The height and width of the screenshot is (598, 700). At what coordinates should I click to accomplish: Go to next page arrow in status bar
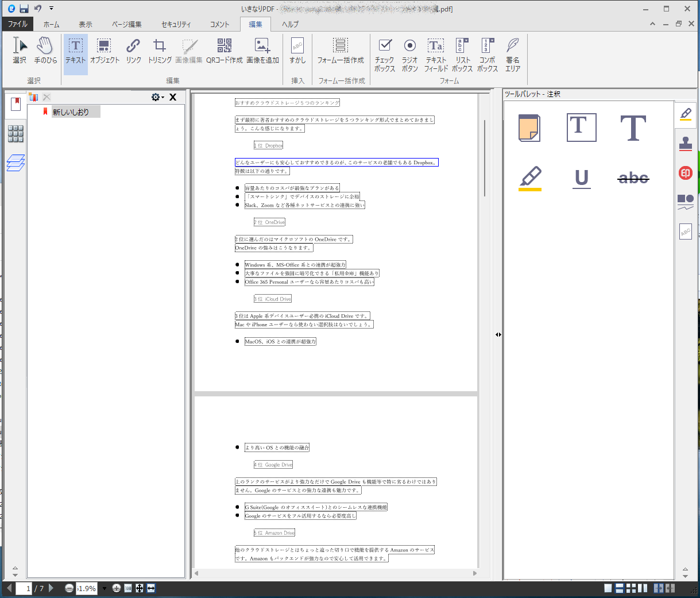point(51,588)
